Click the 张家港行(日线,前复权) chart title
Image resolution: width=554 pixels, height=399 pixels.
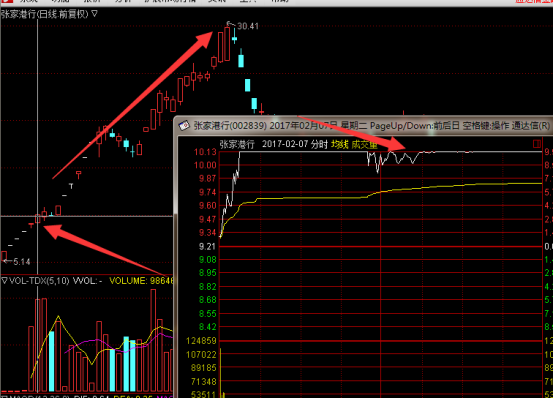tap(45, 14)
